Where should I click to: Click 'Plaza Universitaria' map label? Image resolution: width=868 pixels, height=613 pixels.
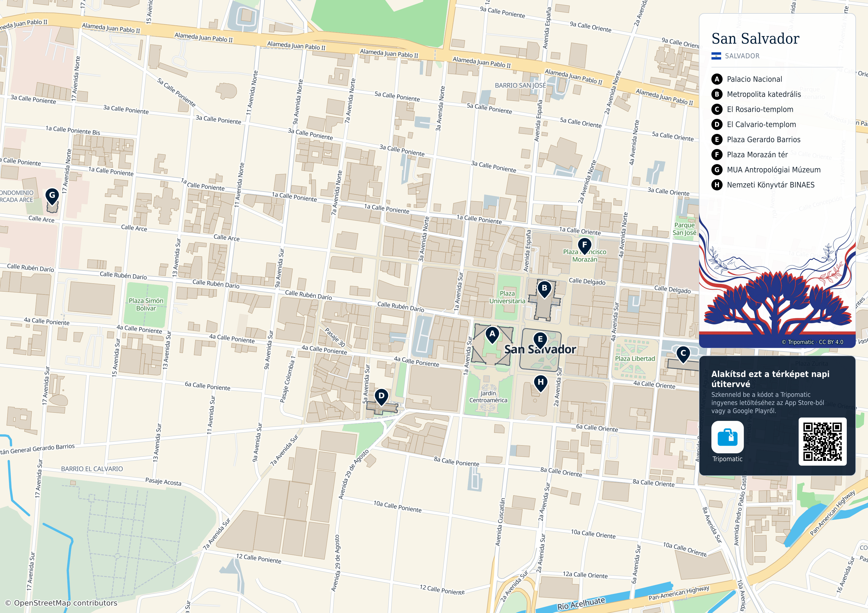[x=507, y=297]
